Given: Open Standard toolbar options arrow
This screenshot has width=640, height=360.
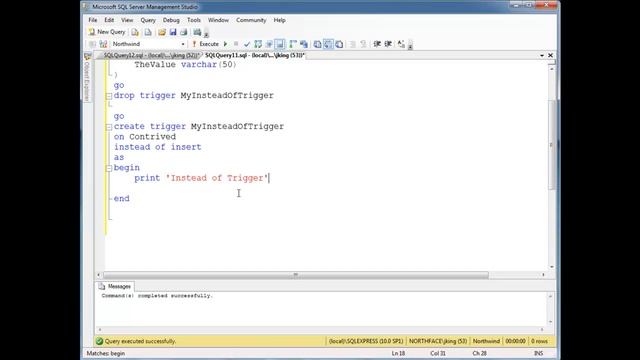Looking at the screenshot, I should point(207,33).
